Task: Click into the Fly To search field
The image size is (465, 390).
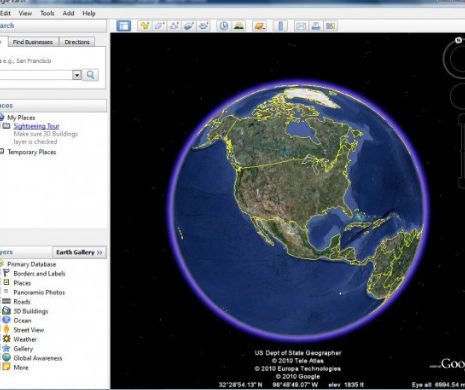Action: (x=36, y=75)
